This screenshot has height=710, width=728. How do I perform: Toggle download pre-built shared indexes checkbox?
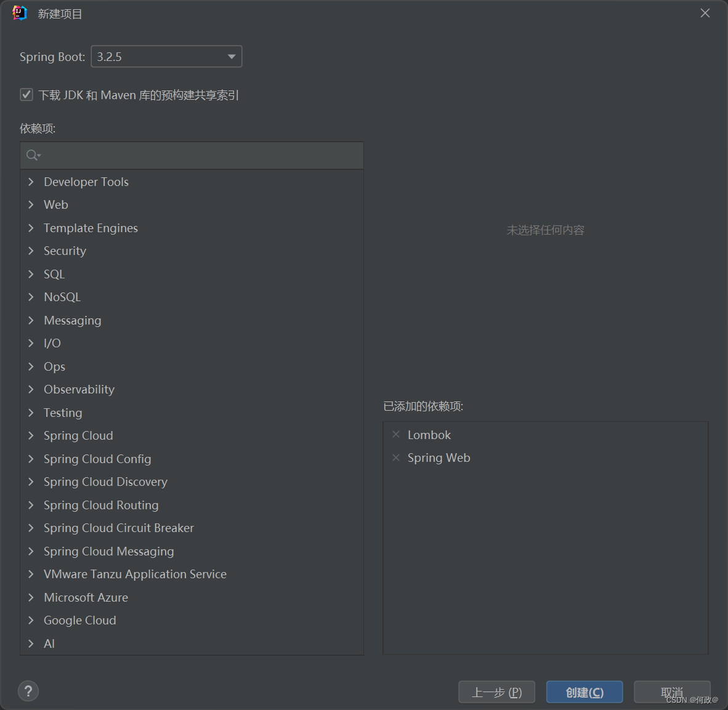(26, 95)
